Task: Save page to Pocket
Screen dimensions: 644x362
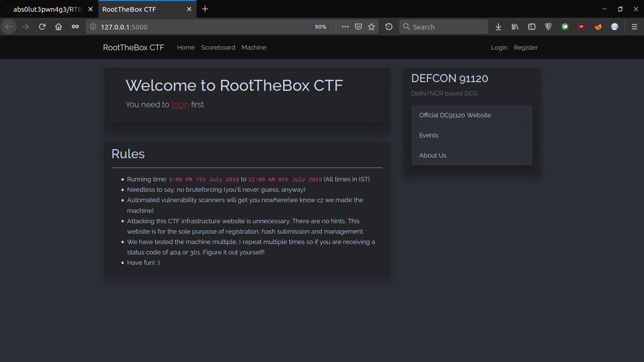Action: coord(358,27)
